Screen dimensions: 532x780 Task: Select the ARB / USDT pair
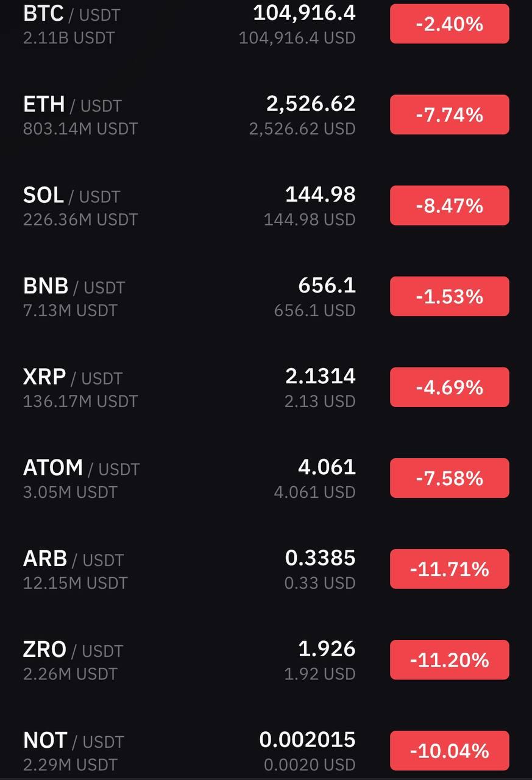tap(266, 569)
